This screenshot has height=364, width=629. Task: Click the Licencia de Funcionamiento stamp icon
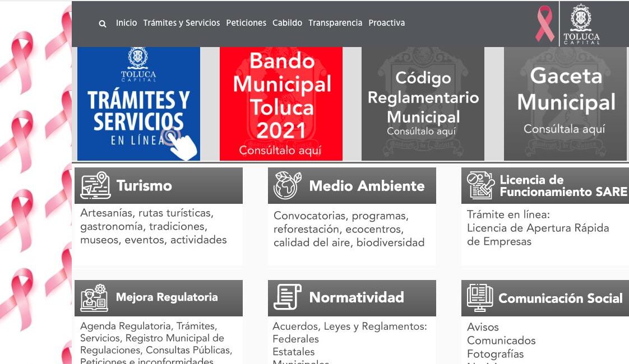pyautogui.click(x=480, y=185)
